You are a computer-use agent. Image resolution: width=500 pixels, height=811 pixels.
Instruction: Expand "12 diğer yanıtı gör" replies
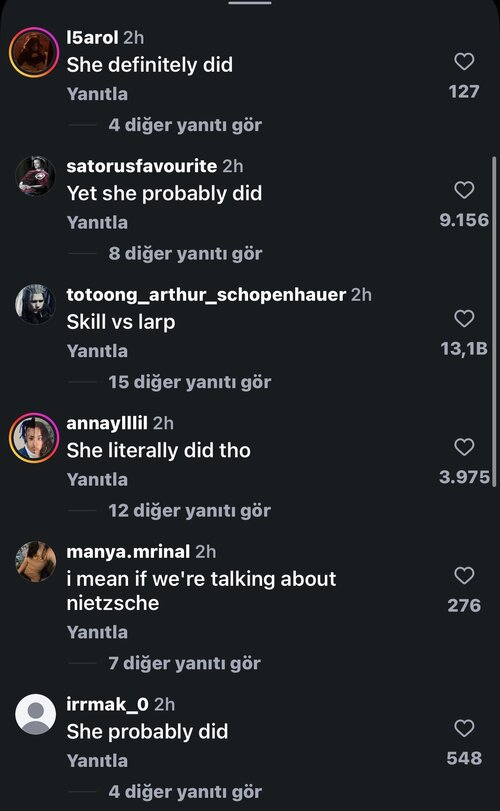189,510
